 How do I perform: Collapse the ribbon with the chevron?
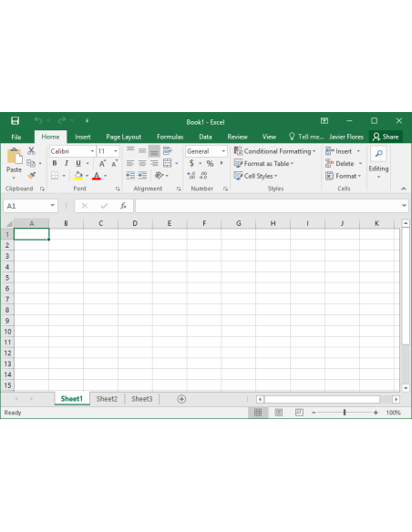coord(403,189)
